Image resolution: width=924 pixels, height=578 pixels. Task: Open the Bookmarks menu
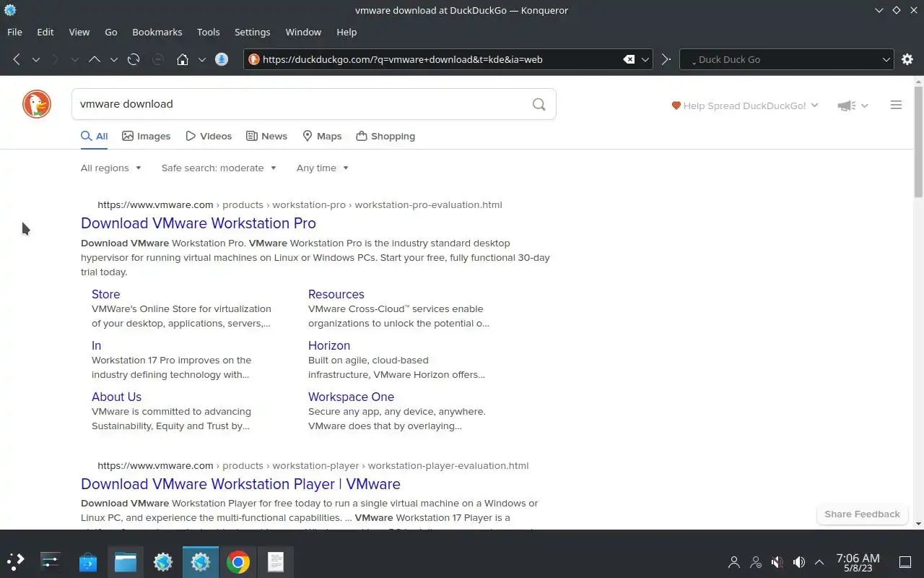click(x=157, y=32)
